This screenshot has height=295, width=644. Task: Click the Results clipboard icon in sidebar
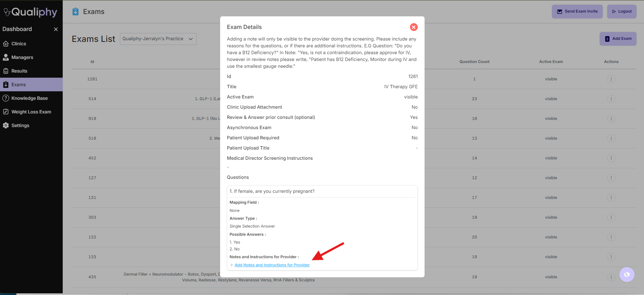[x=6, y=71]
